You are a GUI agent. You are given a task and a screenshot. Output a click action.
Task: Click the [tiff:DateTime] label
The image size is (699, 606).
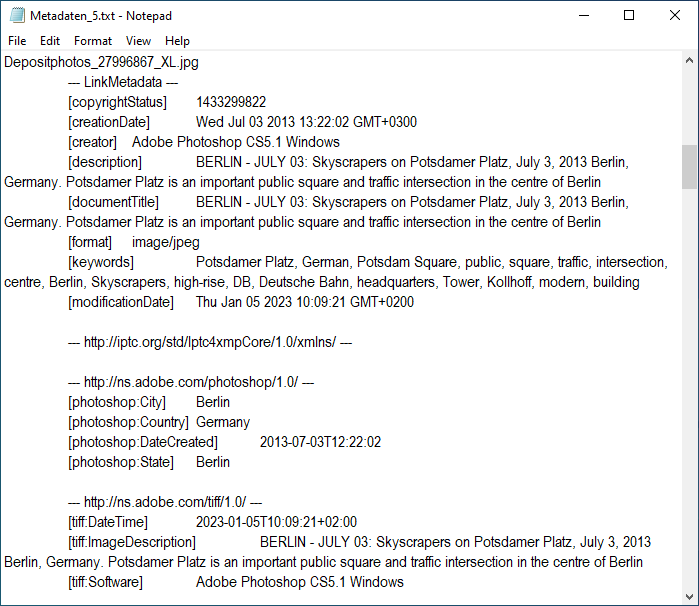point(108,522)
